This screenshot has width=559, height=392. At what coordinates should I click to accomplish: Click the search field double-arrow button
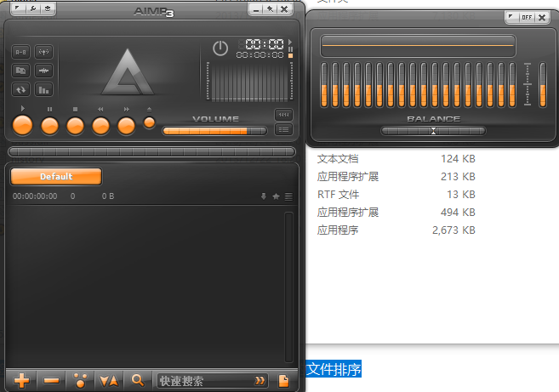[x=260, y=381]
